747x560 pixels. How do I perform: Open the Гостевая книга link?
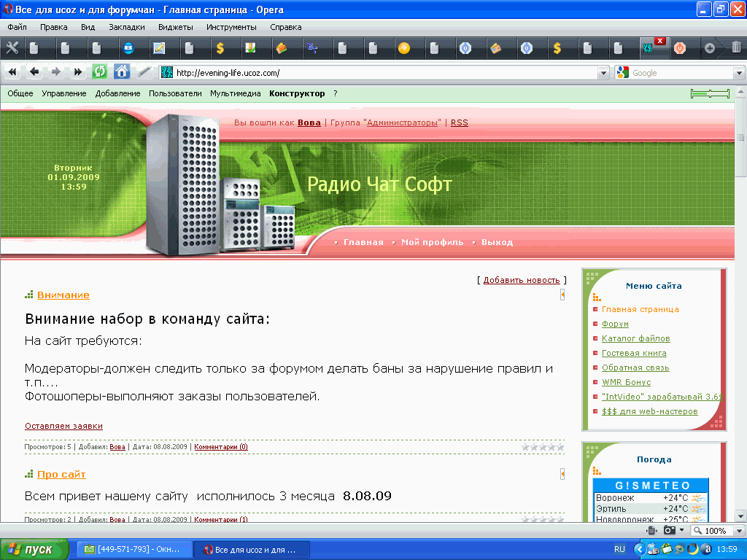point(634,353)
